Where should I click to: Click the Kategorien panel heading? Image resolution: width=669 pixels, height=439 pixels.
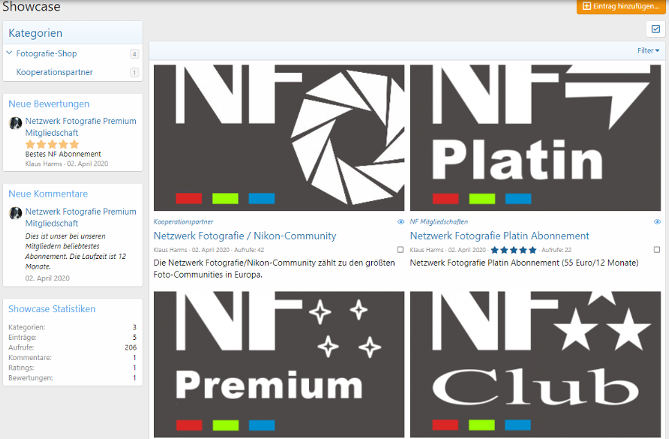click(35, 33)
